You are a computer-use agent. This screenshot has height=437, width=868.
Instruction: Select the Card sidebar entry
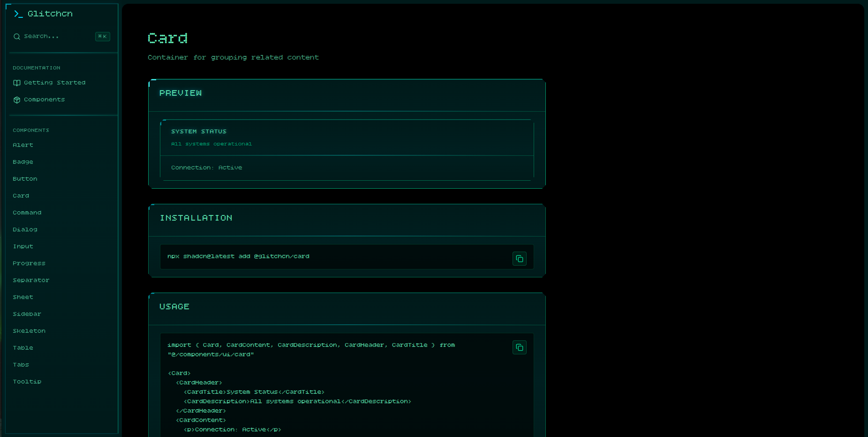(21, 196)
